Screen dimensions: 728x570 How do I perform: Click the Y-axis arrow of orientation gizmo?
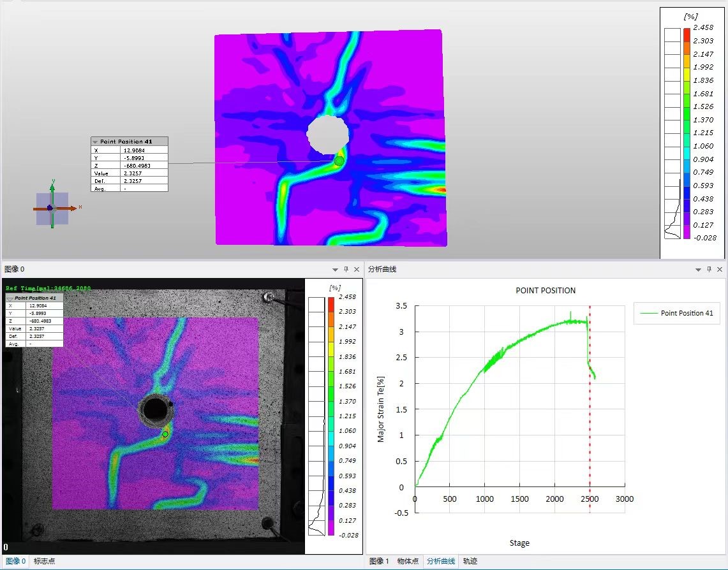coord(53,189)
